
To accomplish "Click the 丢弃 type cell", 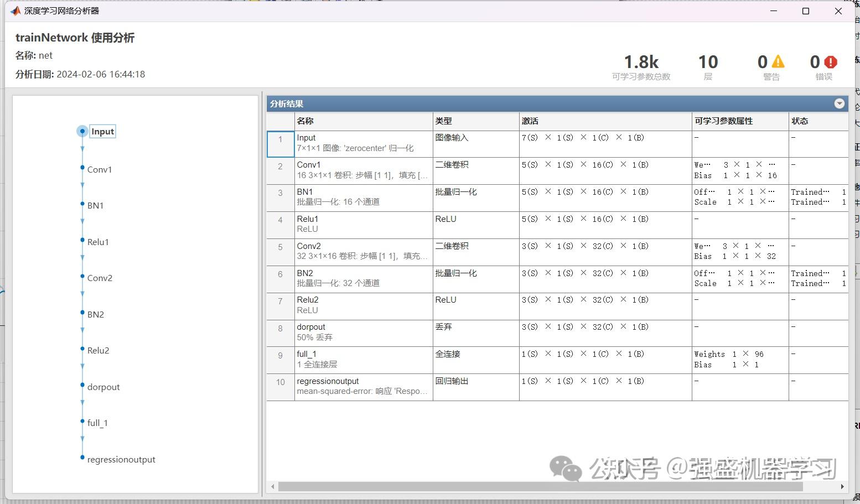I will pyautogui.click(x=476, y=333).
